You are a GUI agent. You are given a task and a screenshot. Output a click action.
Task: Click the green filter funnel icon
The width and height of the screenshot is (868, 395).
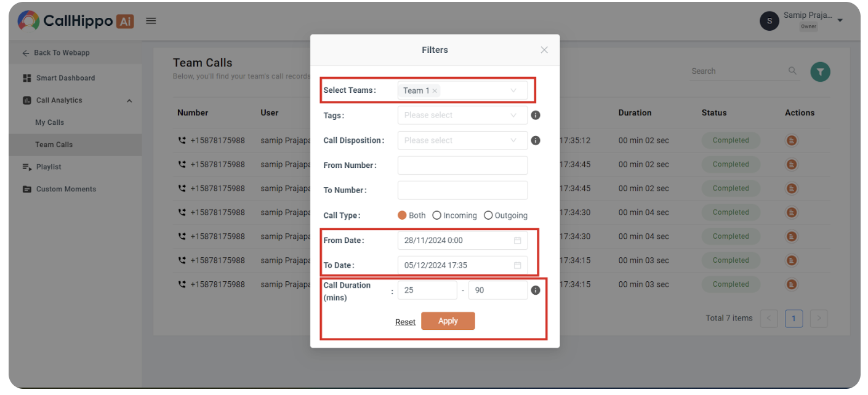[x=820, y=72]
